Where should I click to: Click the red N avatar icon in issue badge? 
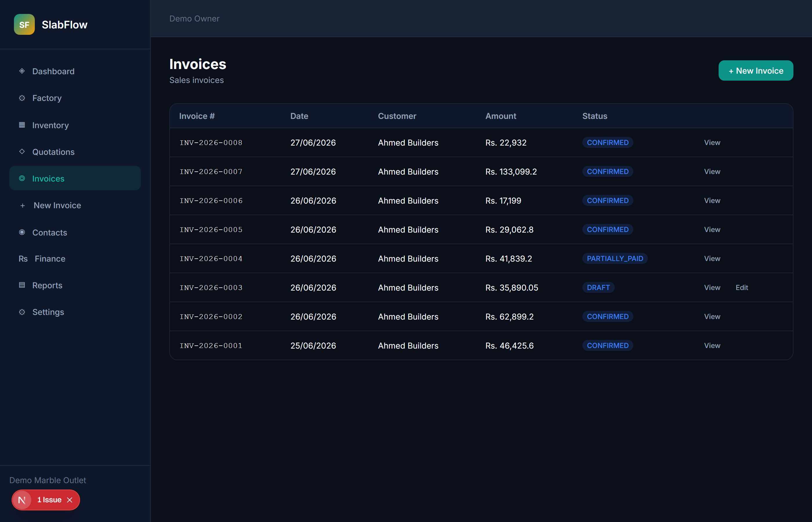click(22, 500)
